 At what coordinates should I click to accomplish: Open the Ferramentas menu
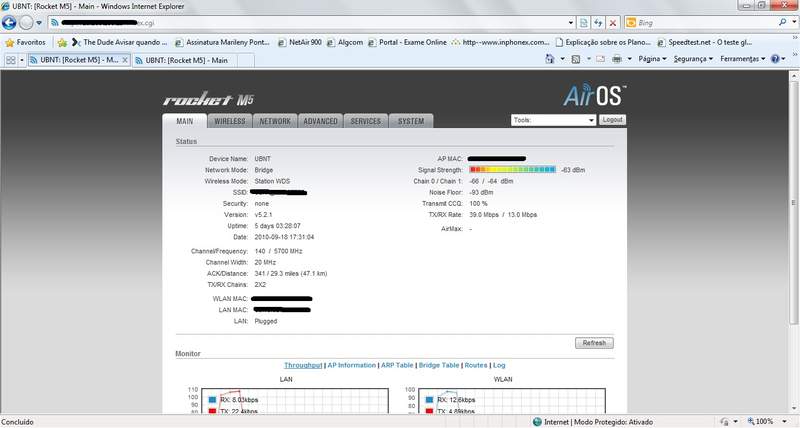pyautogui.click(x=742, y=59)
